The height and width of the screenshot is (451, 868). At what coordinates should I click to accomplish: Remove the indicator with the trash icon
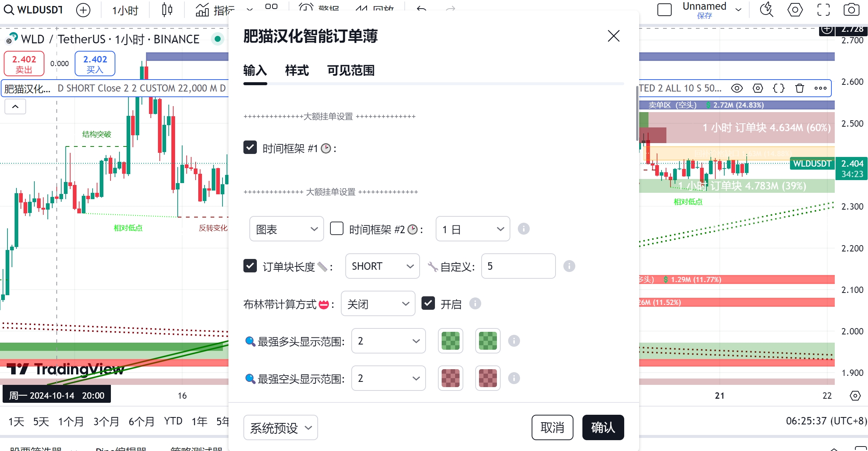pyautogui.click(x=800, y=88)
